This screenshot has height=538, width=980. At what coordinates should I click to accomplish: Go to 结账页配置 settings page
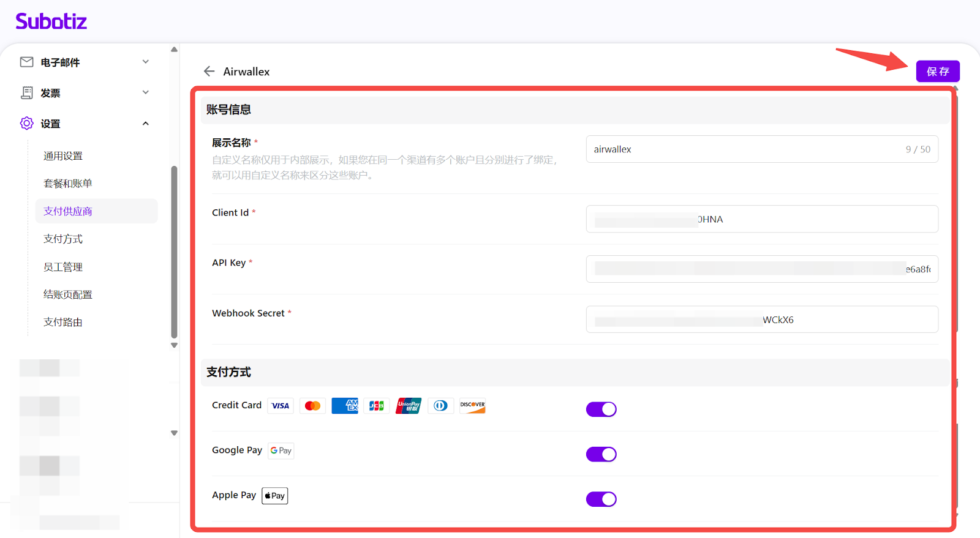pos(68,295)
